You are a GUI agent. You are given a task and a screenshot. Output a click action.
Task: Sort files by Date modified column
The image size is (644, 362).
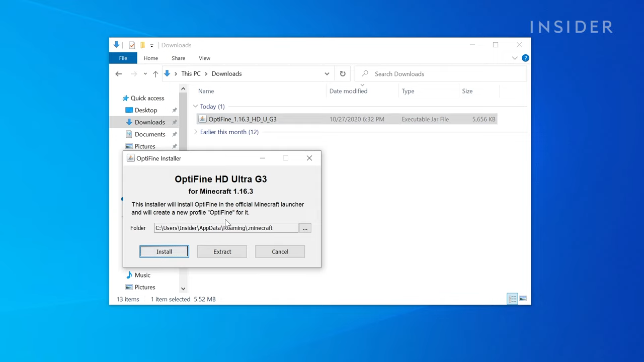tap(348, 91)
